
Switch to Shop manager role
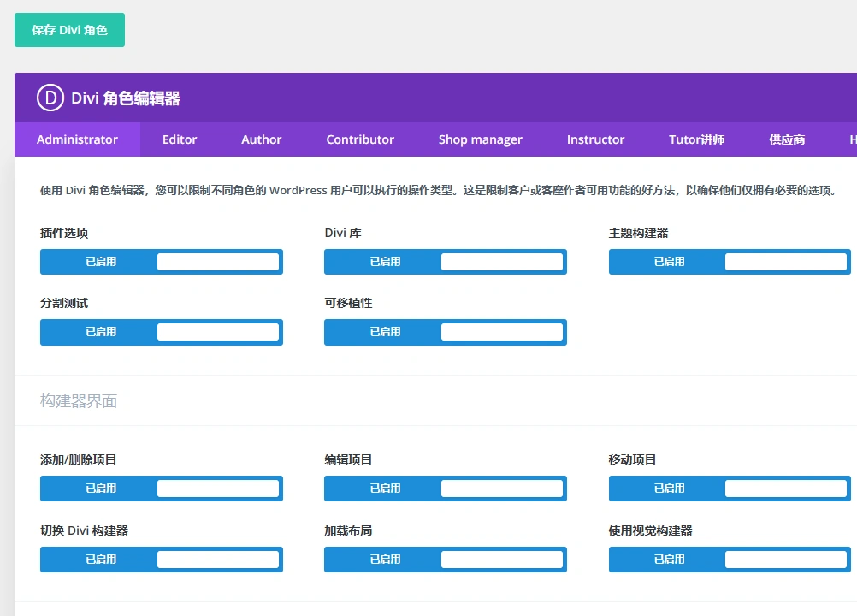click(481, 139)
